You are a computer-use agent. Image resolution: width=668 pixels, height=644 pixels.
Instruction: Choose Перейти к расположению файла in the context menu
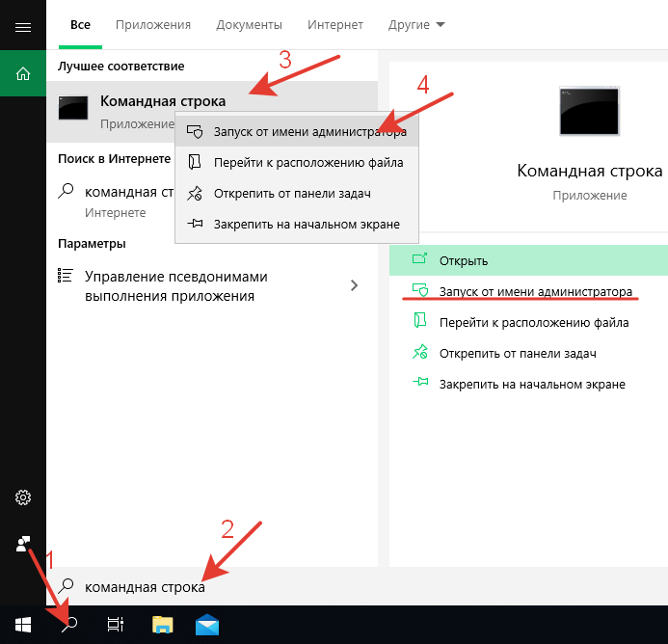click(x=297, y=162)
